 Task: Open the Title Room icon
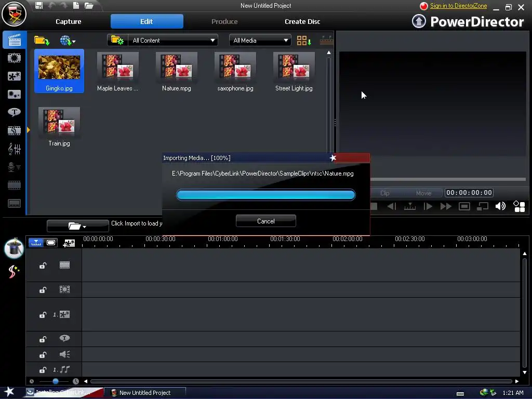[x=14, y=112]
